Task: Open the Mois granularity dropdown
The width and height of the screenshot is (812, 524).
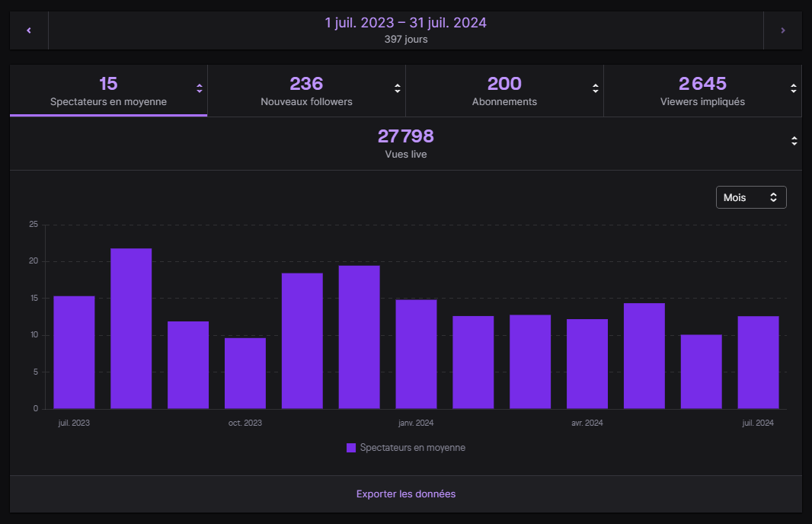Action: point(750,197)
